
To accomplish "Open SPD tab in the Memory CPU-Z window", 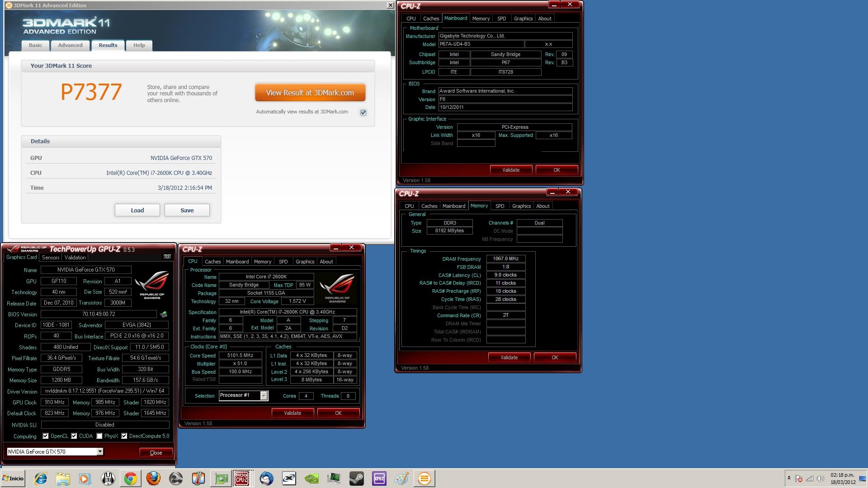I will coord(500,206).
